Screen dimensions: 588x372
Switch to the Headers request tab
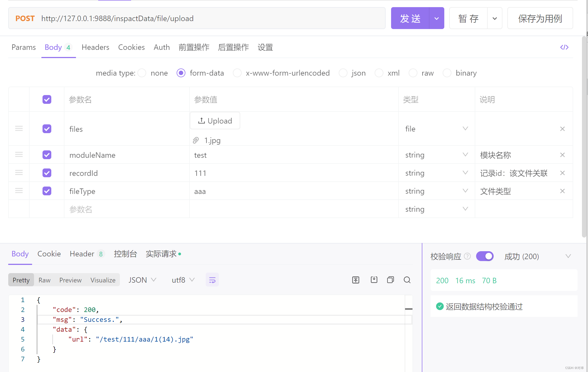click(95, 47)
